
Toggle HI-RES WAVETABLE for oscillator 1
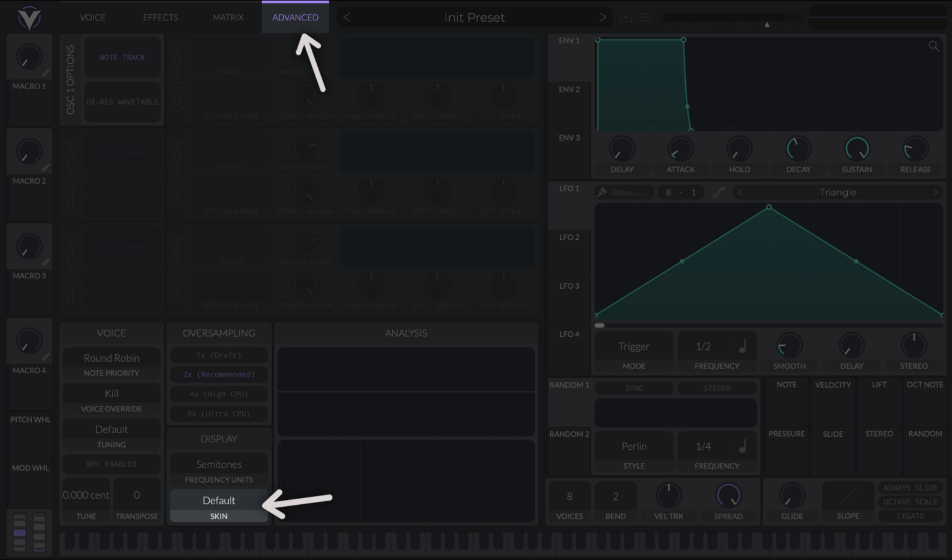pos(123,102)
